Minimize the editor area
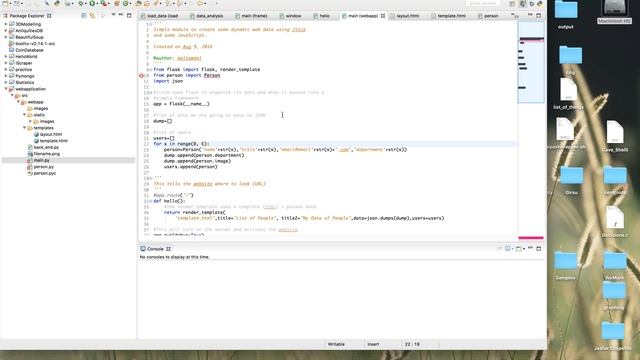 pos(530,14)
